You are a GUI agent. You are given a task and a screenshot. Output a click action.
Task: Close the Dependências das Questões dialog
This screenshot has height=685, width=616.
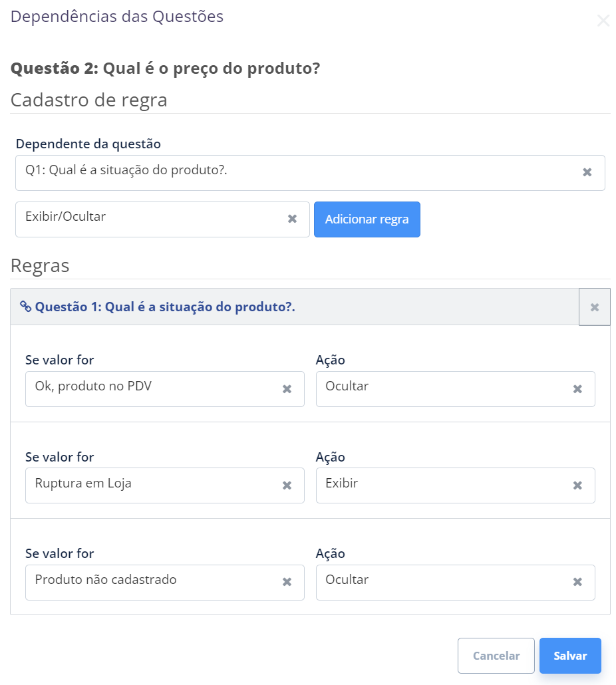(603, 21)
